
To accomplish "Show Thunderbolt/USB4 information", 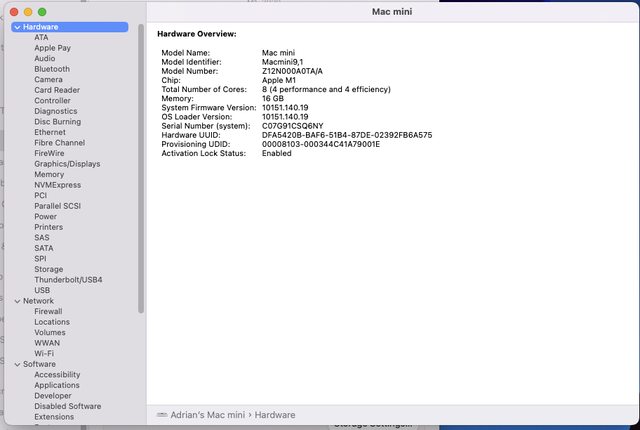I will pyautogui.click(x=68, y=280).
